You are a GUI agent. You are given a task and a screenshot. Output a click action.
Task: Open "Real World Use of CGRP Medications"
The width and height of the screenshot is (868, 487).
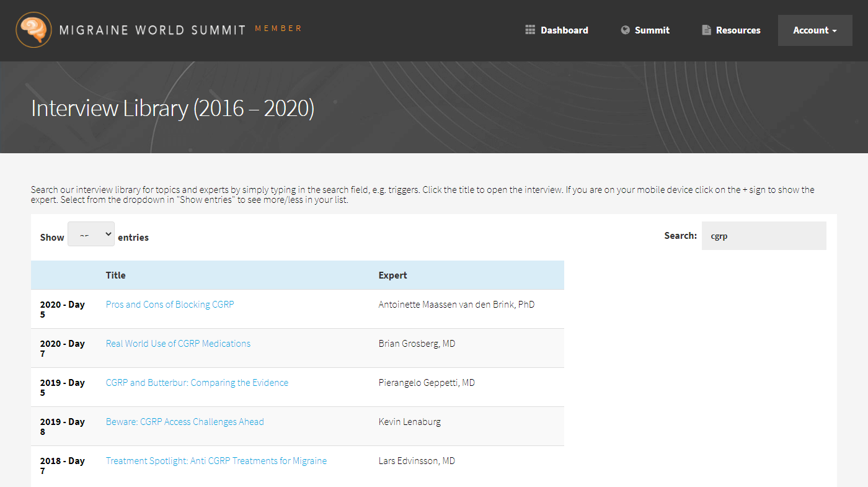pyautogui.click(x=178, y=343)
